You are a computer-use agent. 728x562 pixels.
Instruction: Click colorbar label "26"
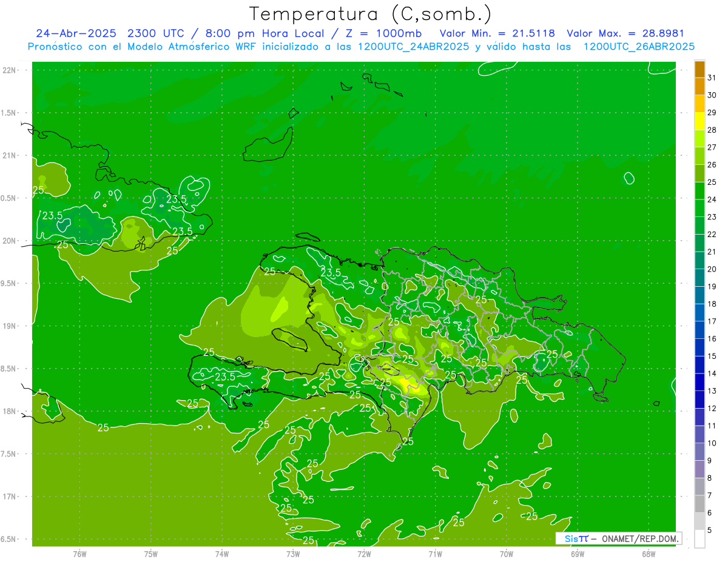coord(712,165)
